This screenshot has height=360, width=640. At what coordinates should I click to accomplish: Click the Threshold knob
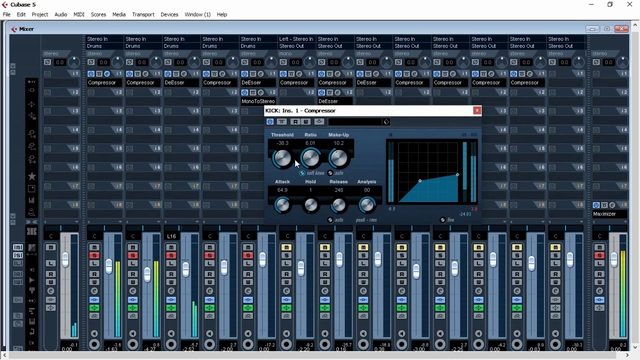(282, 158)
